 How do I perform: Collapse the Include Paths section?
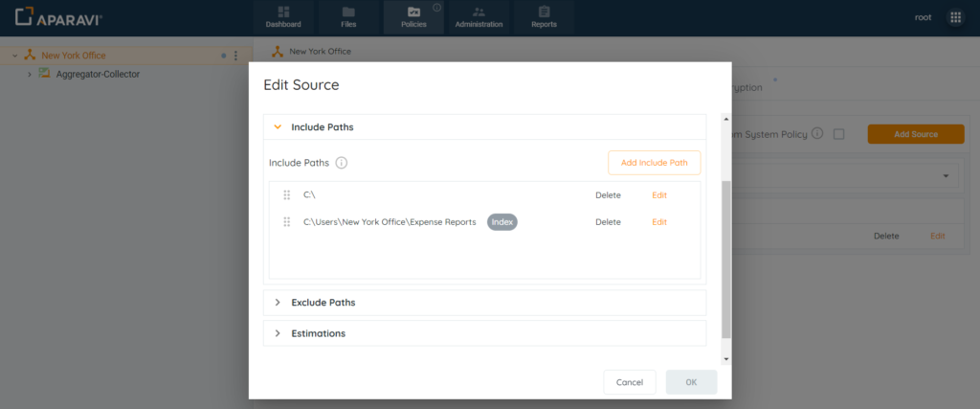(278, 126)
